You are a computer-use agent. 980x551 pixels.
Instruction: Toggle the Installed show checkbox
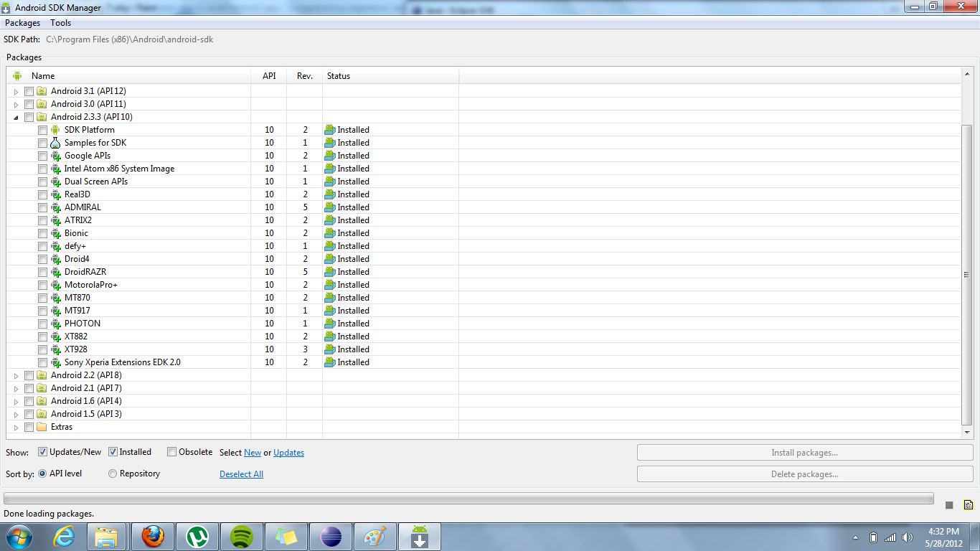pos(113,452)
